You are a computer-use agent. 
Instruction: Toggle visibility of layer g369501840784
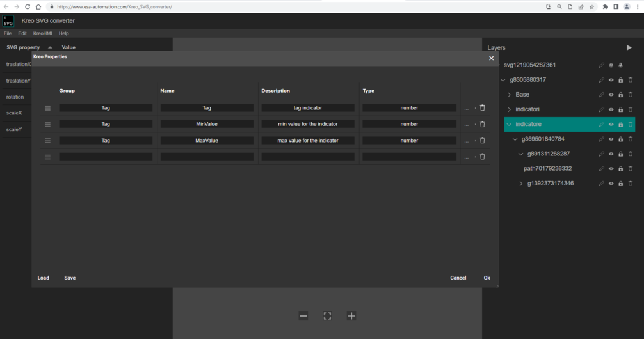pos(611,139)
